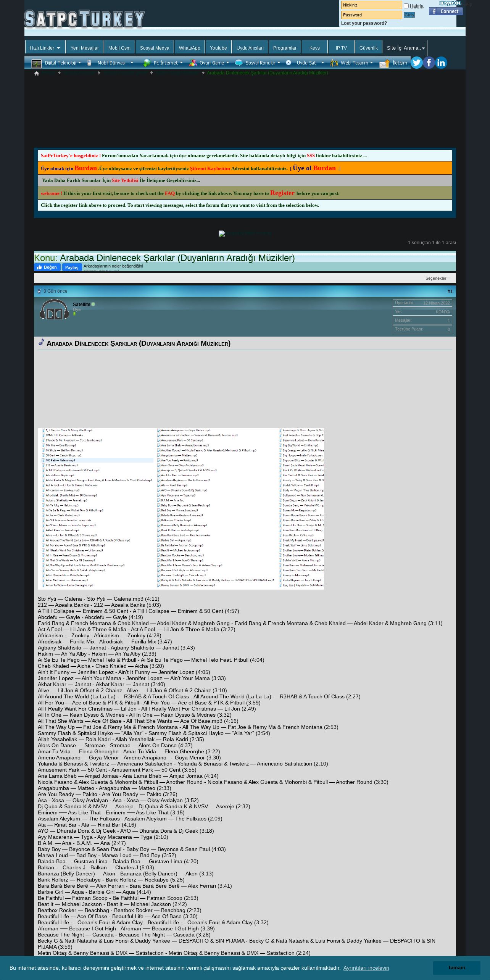Image resolution: width=490 pixels, height=980 pixels.
Task: Click Şifremi Kaybettim link
Action: click(210, 169)
